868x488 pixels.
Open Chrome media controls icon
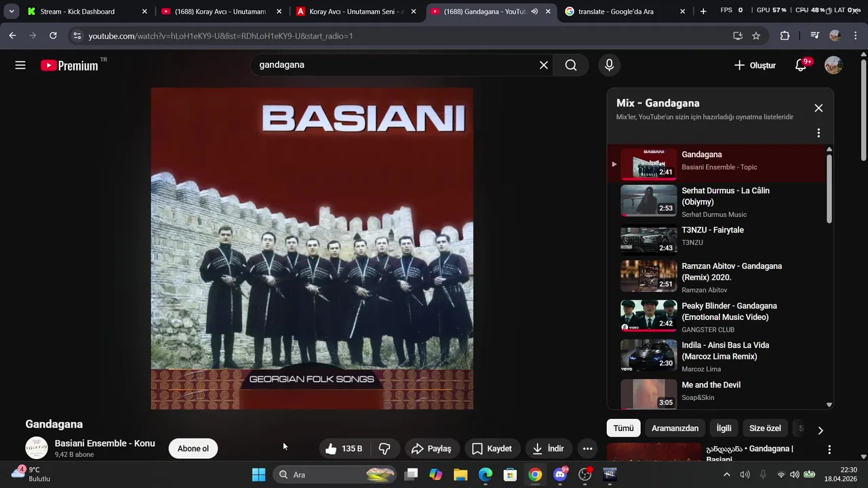(814, 36)
